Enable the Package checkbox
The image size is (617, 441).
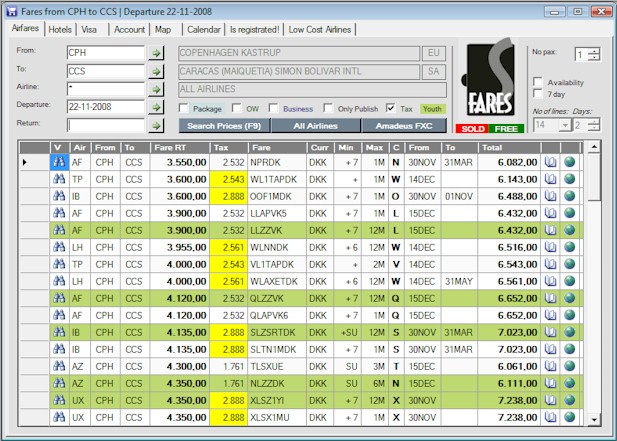[x=183, y=108]
